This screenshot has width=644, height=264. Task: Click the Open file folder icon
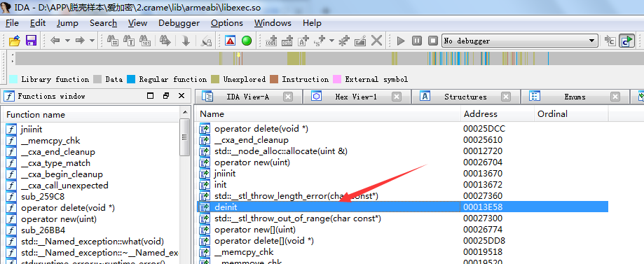pyautogui.click(x=15, y=41)
